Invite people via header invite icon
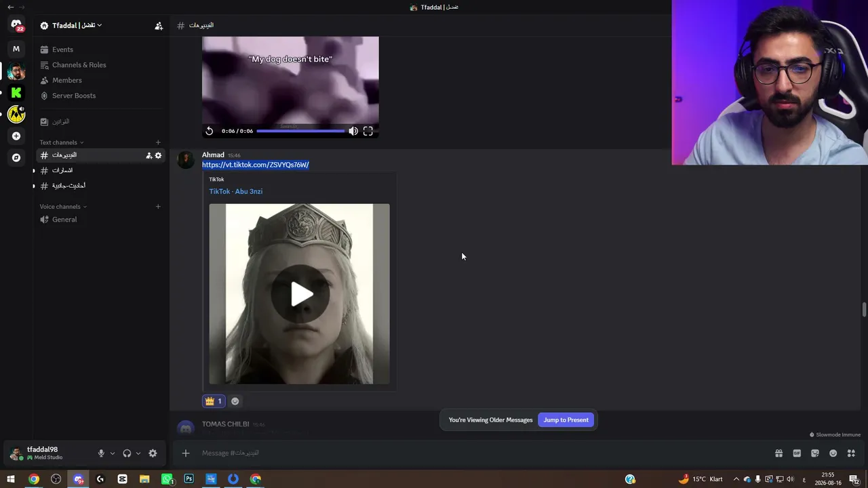Screen dimensions: 868x488 [159, 26]
